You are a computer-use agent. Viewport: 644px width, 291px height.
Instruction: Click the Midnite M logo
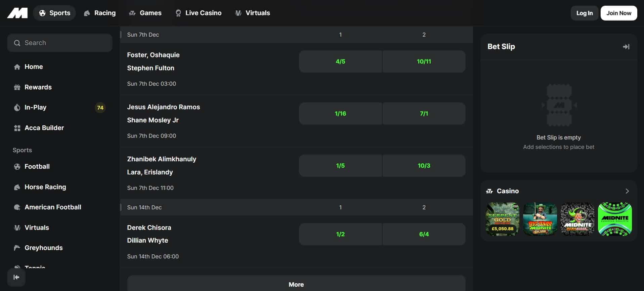click(17, 13)
